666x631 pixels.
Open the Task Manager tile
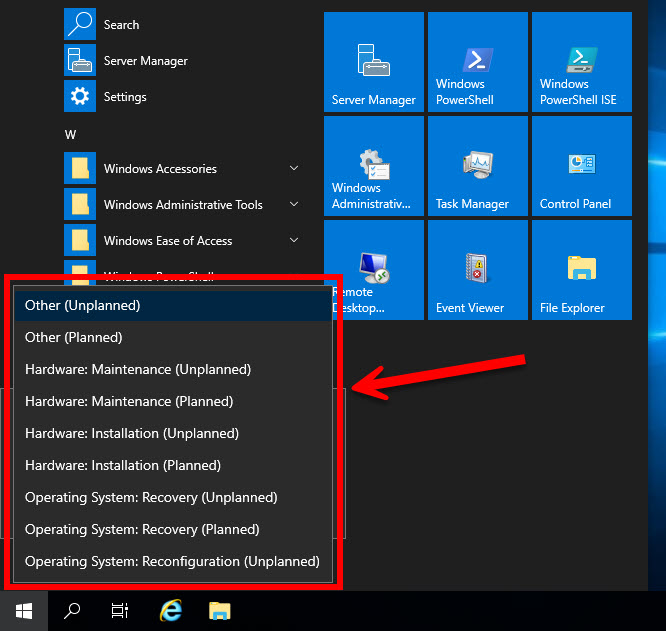(x=478, y=166)
